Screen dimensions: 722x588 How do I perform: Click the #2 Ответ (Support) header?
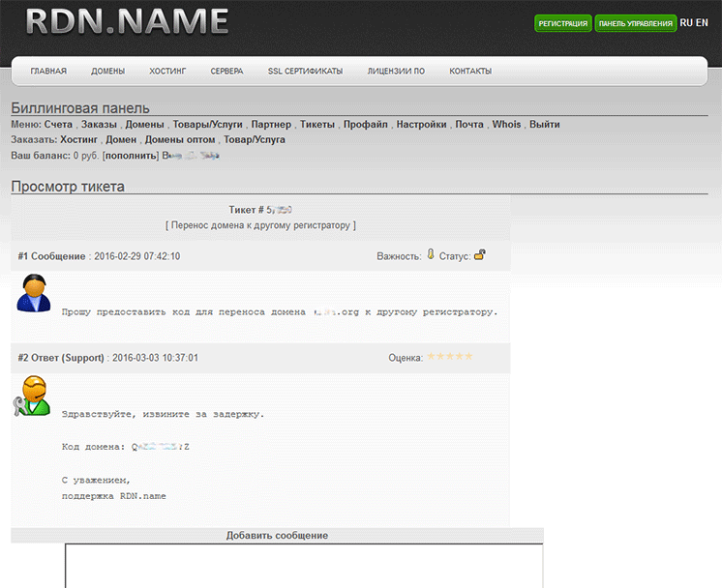[61, 358]
